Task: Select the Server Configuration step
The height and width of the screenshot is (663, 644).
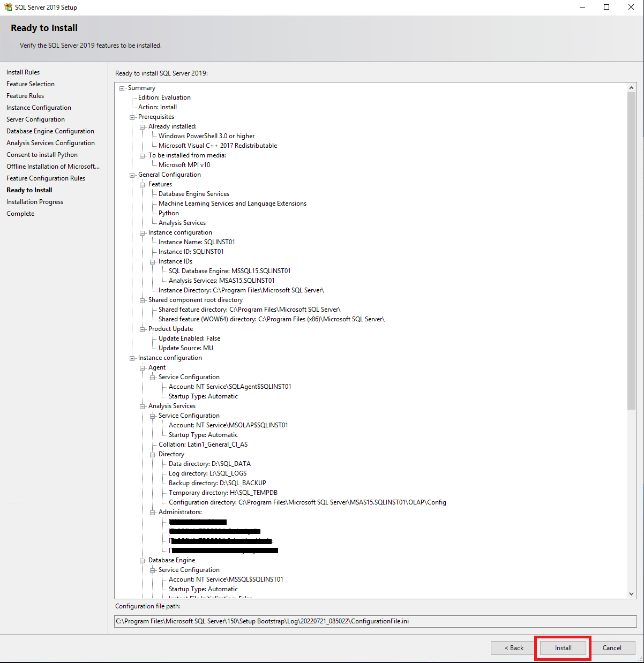Action: tap(35, 119)
